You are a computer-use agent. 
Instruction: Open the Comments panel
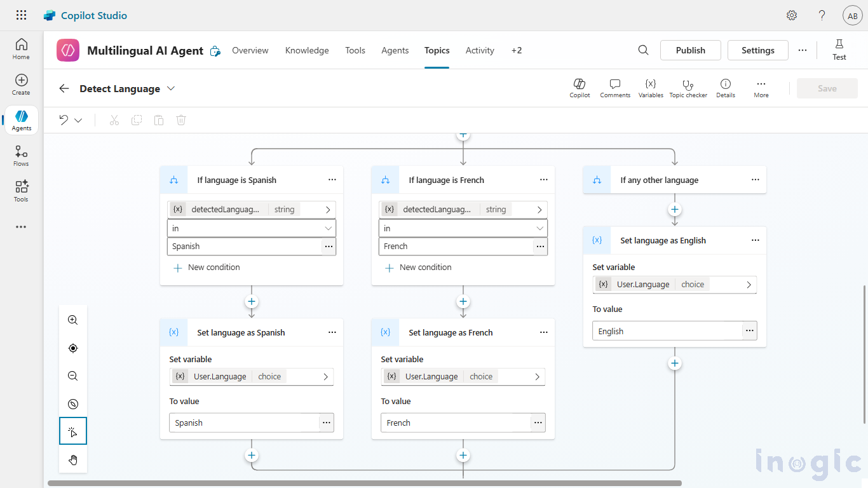614,88
